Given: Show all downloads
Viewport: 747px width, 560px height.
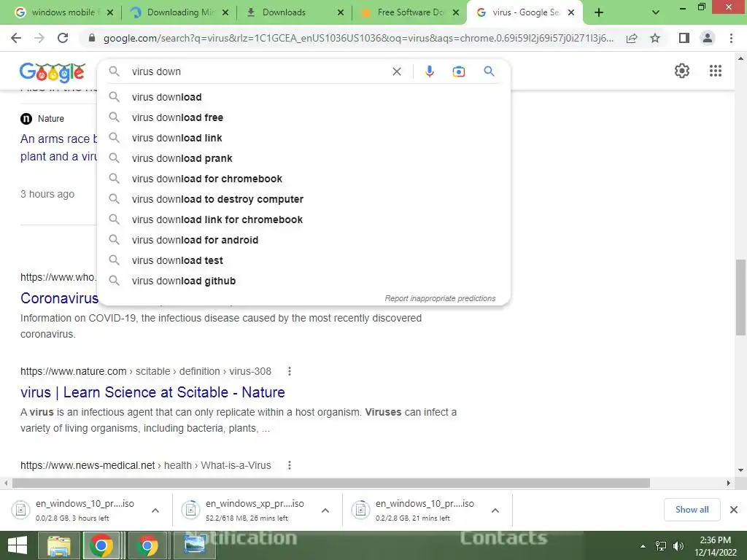Looking at the screenshot, I should pos(692,510).
